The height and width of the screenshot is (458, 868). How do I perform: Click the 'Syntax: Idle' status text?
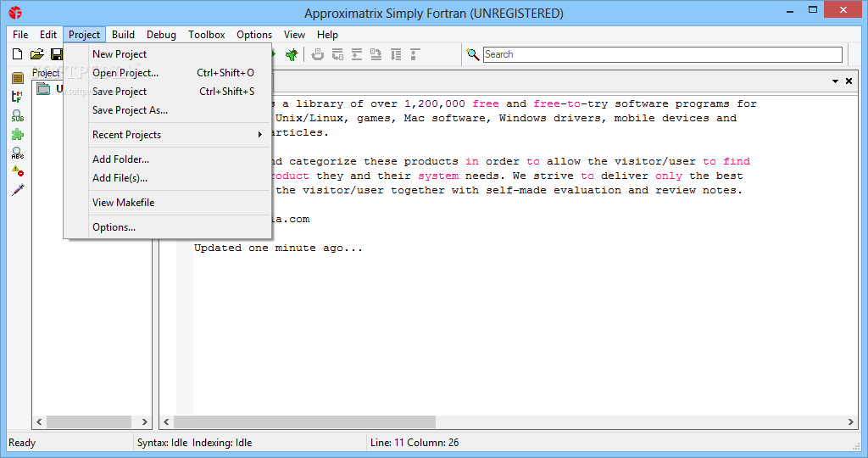pos(162,443)
